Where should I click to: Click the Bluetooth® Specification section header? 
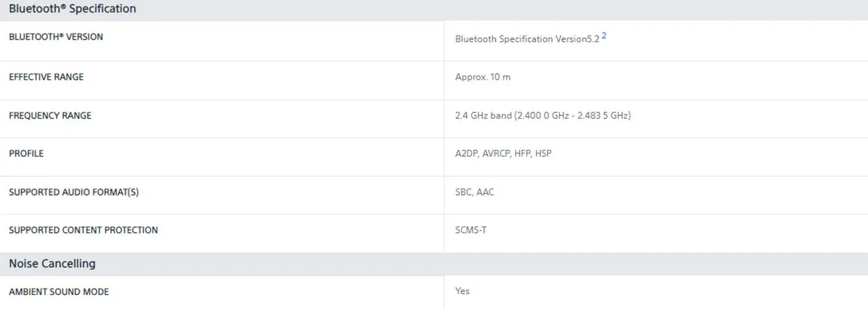[x=73, y=9]
